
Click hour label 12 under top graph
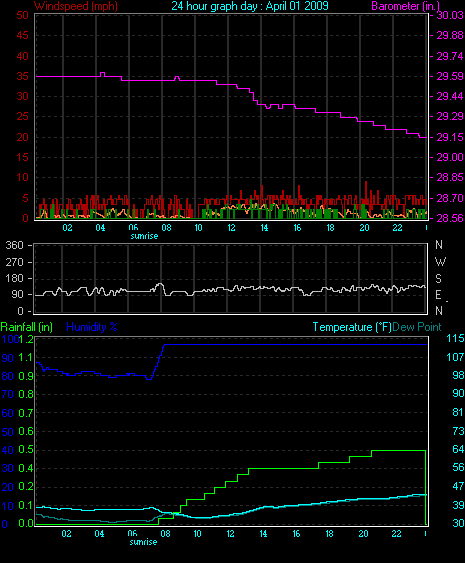(x=231, y=228)
